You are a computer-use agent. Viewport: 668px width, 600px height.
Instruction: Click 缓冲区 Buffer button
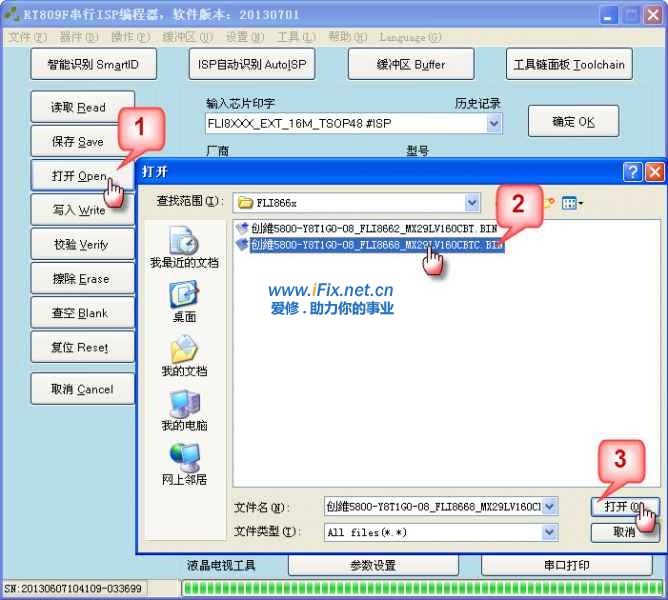coord(411,64)
